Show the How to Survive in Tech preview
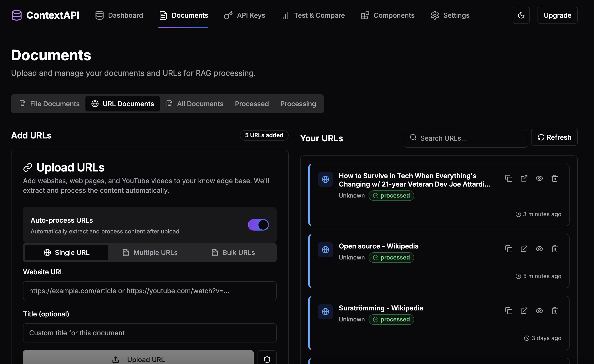This screenshot has height=364, width=594. coord(539,178)
